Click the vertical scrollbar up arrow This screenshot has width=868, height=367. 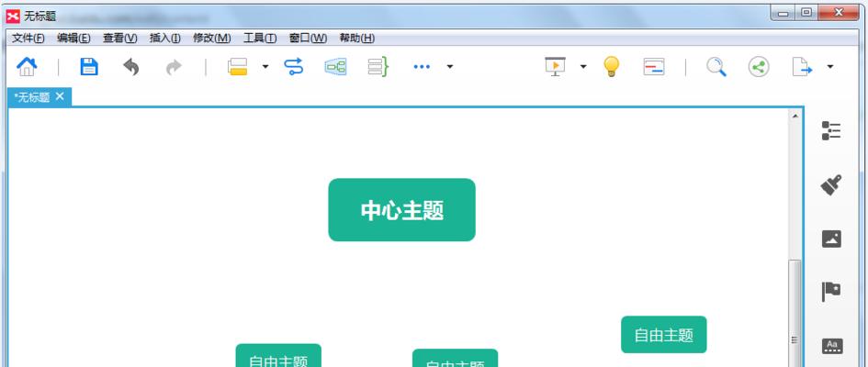pos(795,117)
